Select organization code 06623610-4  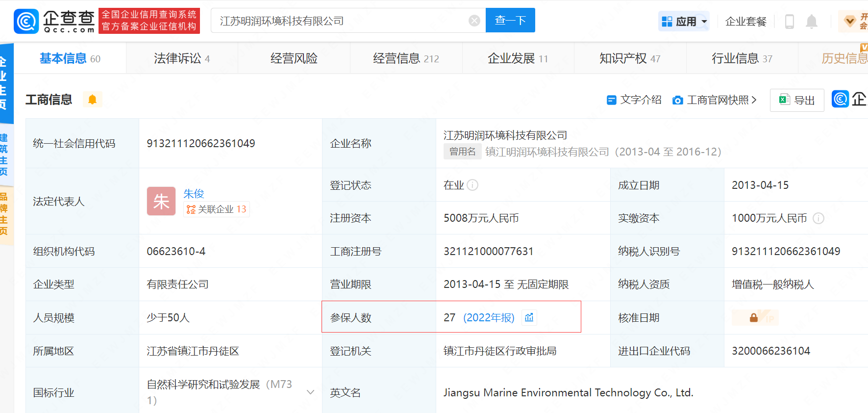click(176, 251)
